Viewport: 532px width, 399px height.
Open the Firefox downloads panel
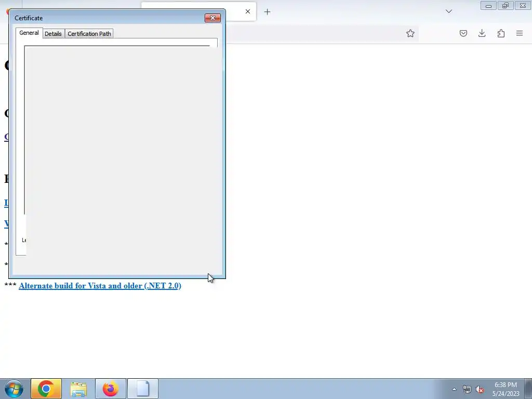coord(482,33)
